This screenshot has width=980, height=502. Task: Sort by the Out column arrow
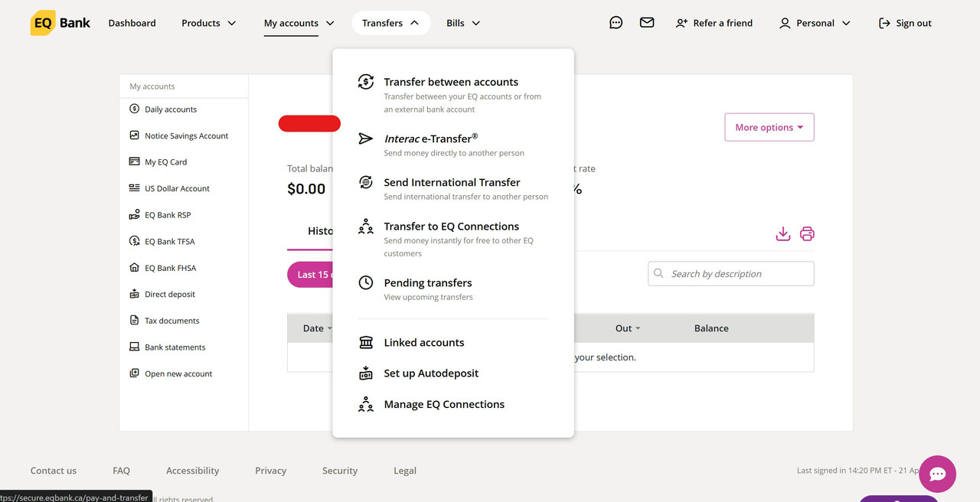click(x=638, y=328)
